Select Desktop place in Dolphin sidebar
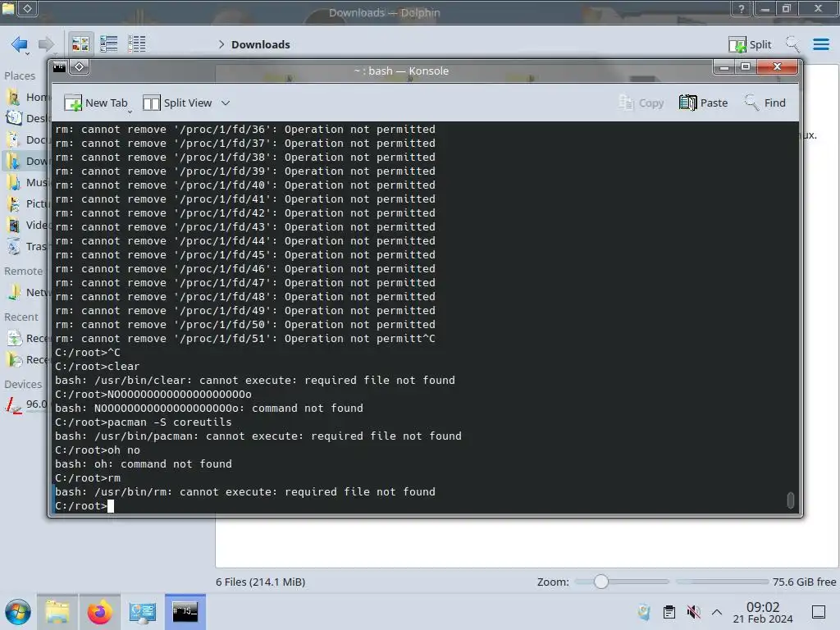This screenshot has width=840, height=630. [27, 118]
